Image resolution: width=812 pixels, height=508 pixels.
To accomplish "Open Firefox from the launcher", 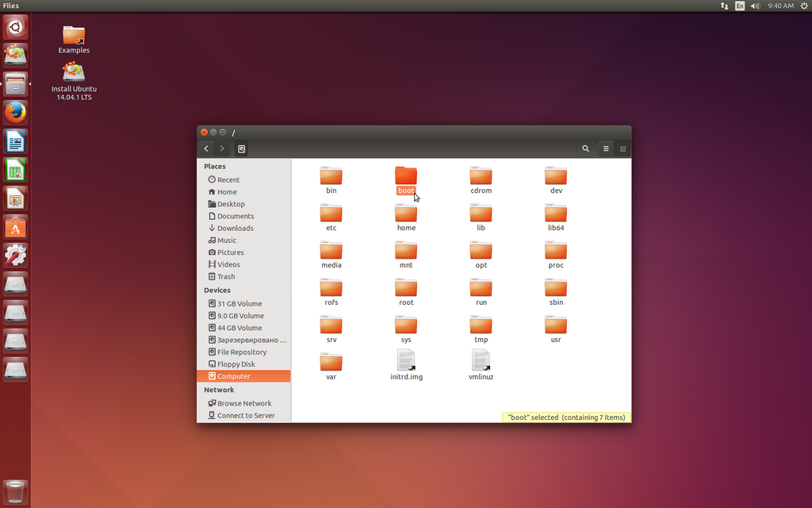I will click(x=16, y=113).
